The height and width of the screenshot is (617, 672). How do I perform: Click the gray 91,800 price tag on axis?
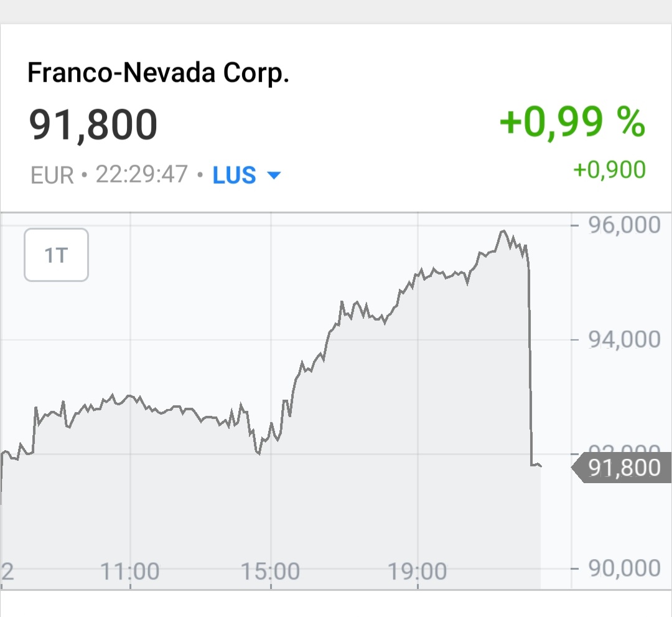tap(622, 468)
